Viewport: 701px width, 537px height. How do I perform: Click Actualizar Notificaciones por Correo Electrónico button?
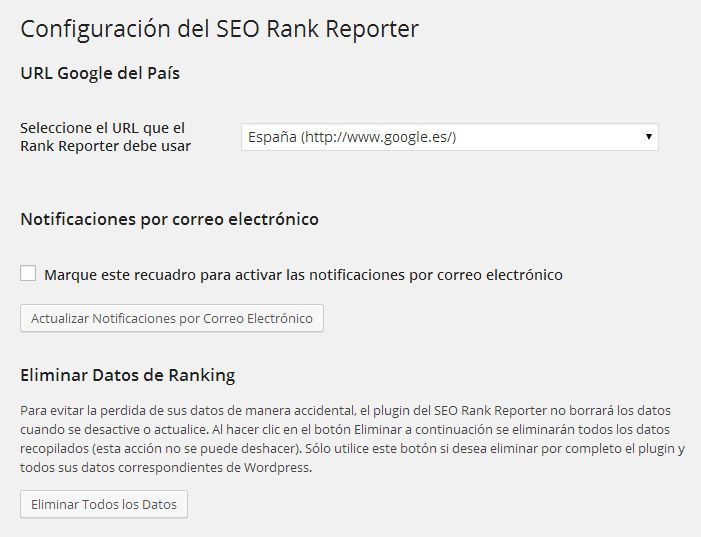click(172, 318)
